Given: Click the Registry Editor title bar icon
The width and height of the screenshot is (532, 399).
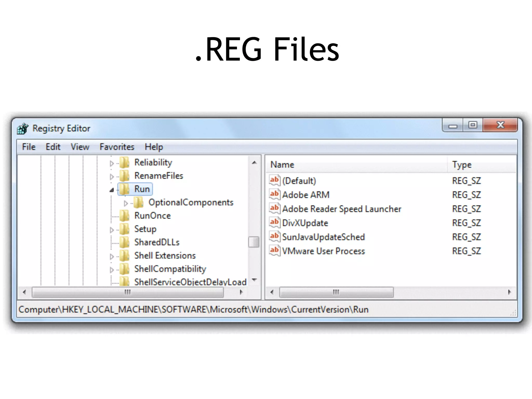Looking at the screenshot, I should point(23,129).
